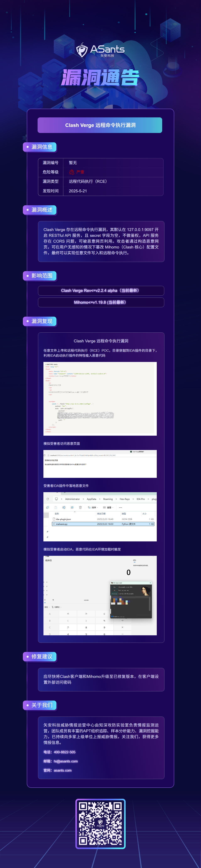
Task: Click the 类型 column header in Explorer
Action: pos(124,514)
